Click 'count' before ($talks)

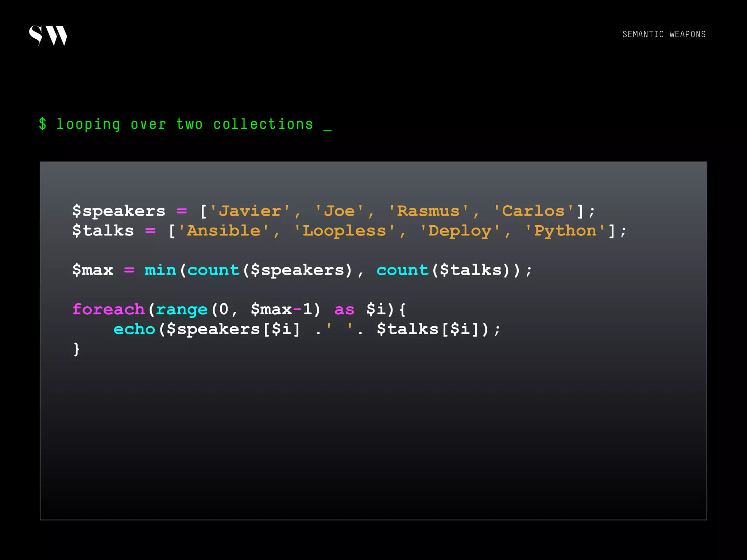pos(402,270)
